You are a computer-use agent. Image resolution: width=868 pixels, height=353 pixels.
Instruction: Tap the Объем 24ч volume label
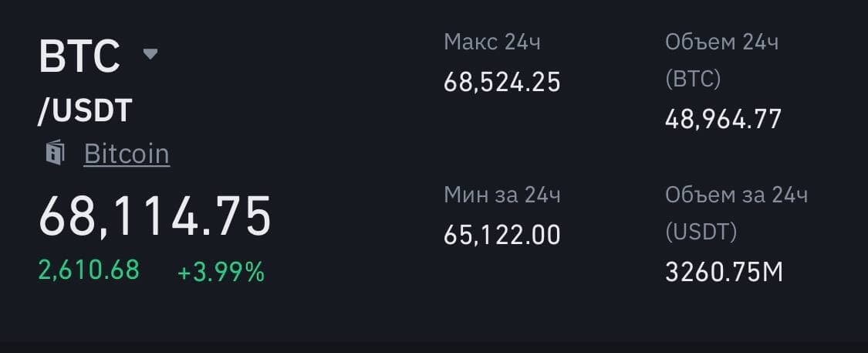(721, 42)
